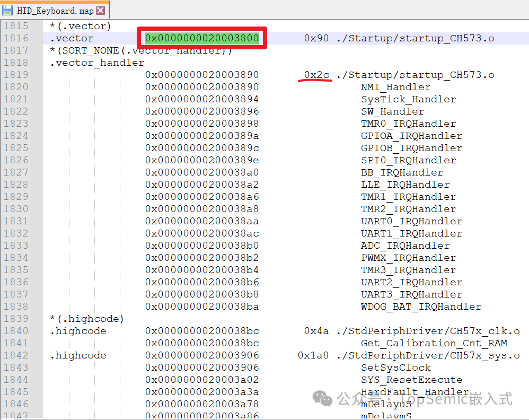Click the .vector_handler section name

pos(97,63)
